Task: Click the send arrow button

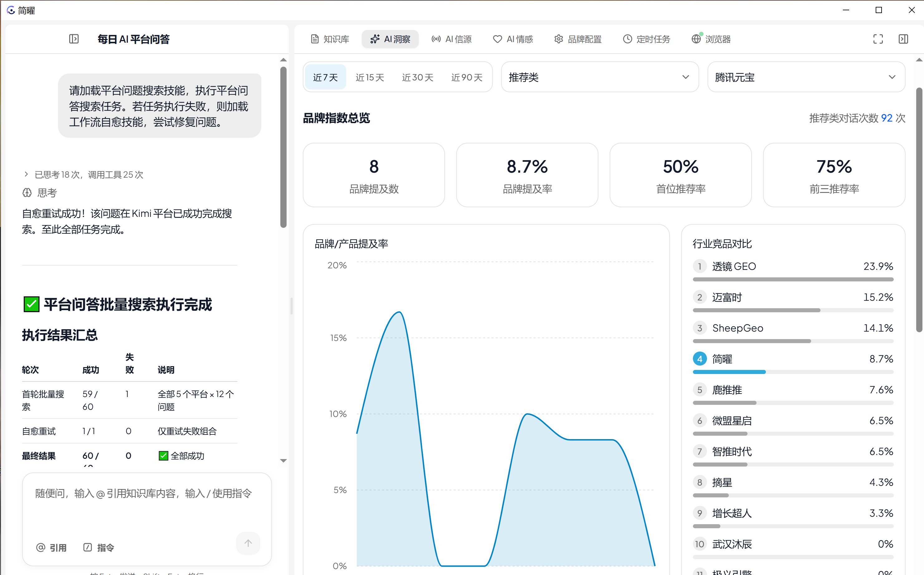Action: click(248, 543)
